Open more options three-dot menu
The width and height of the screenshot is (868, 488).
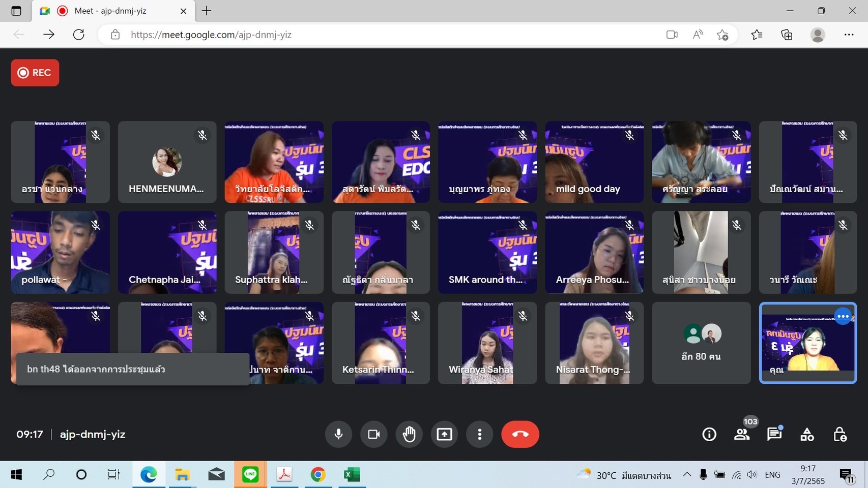(479, 434)
